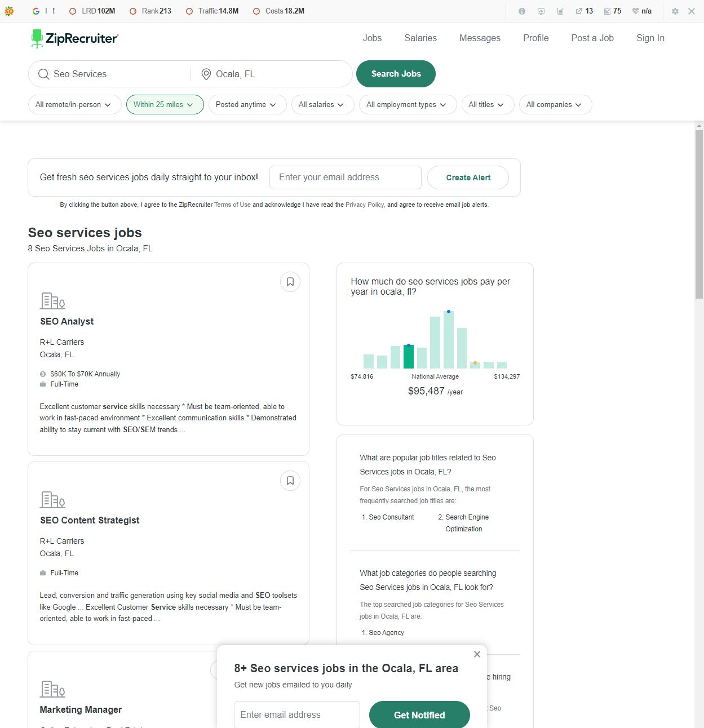Click the Create Alert button
Viewport: 704px width, 728px height.
(468, 177)
